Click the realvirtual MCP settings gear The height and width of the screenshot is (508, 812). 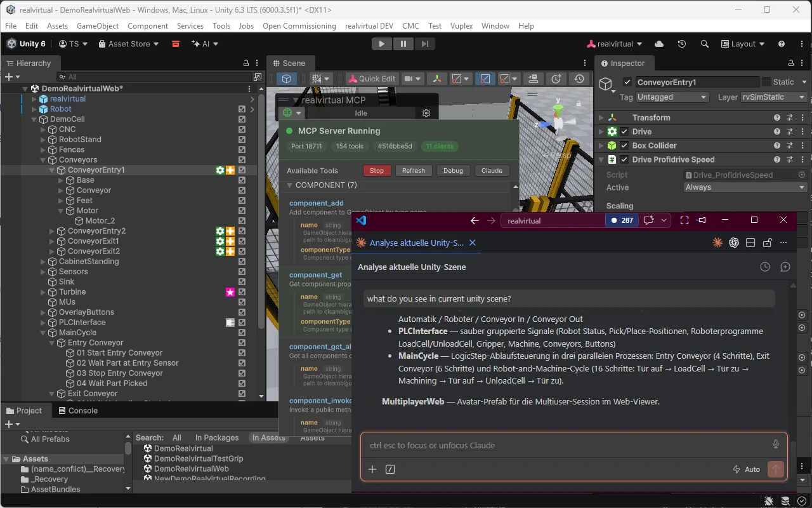pos(426,113)
